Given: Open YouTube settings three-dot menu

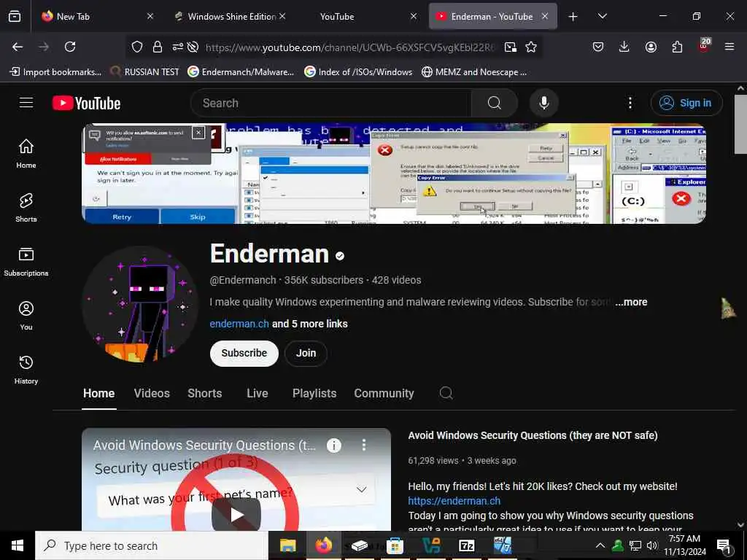Looking at the screenshot, I should point(630,103).
